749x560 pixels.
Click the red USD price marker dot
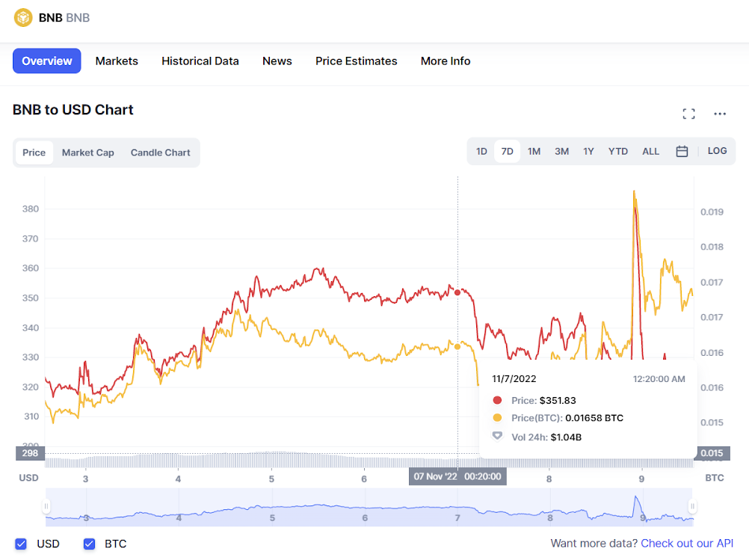(x=457, y=292)
